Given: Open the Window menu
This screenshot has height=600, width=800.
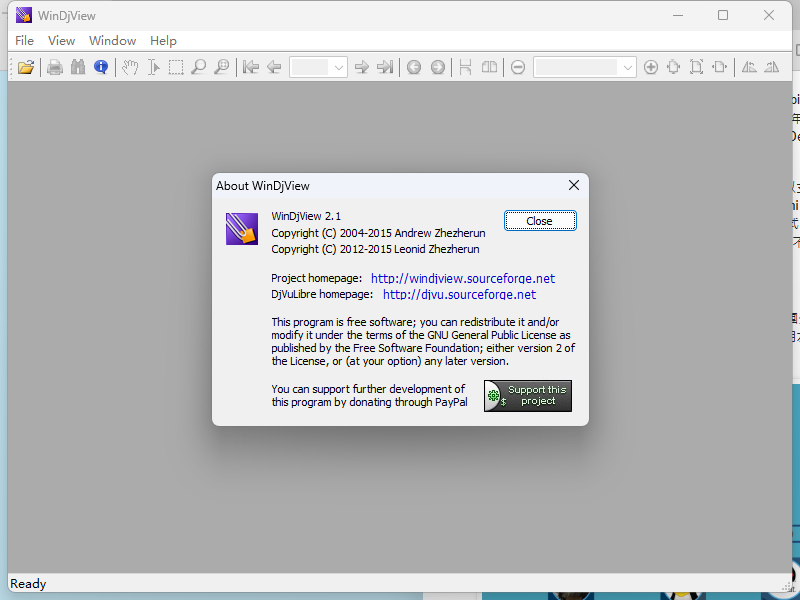Looking at the screenshot, I should coord(112,41).
